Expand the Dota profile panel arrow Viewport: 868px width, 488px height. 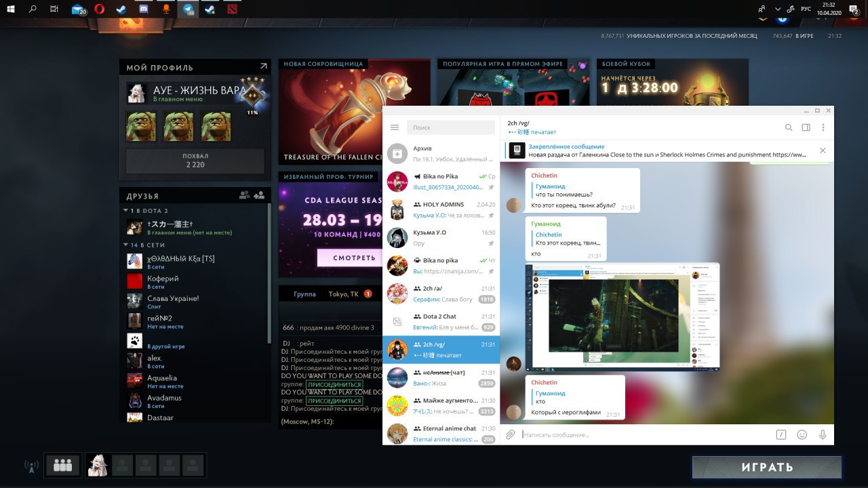point(264,66)
